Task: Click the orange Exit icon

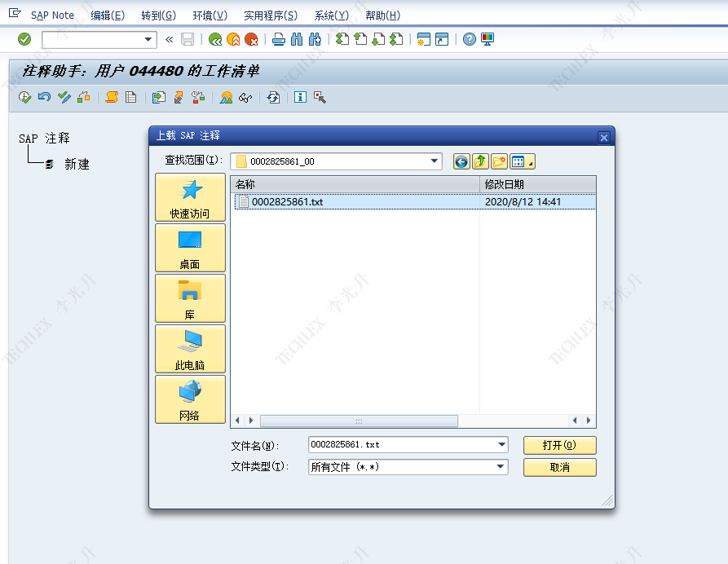Action: pyautogui.click(x=233, y=39)
